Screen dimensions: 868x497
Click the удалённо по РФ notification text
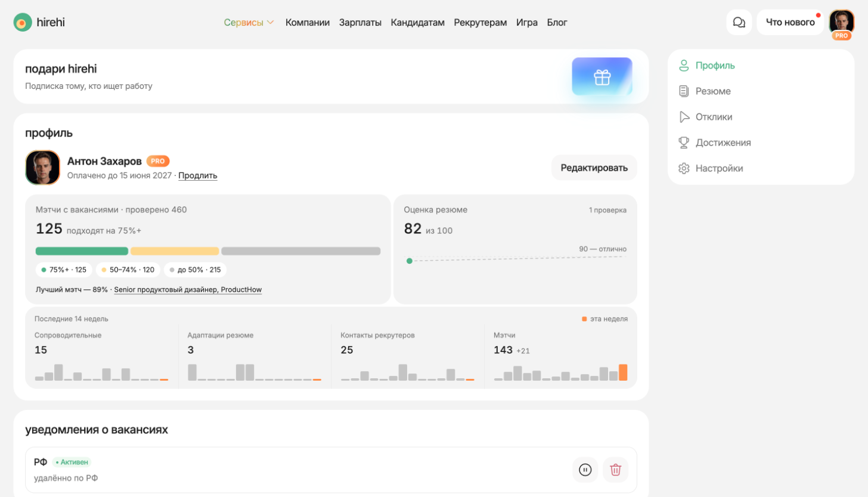click(x=66, y=478)
